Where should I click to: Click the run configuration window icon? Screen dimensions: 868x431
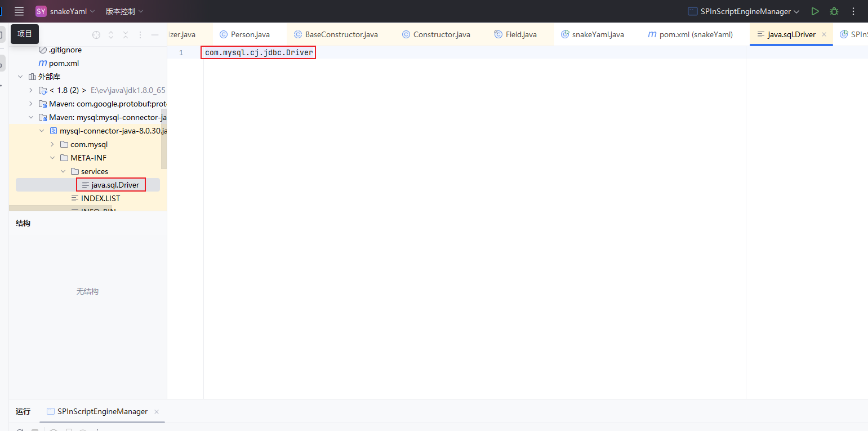tap(693, 11)
